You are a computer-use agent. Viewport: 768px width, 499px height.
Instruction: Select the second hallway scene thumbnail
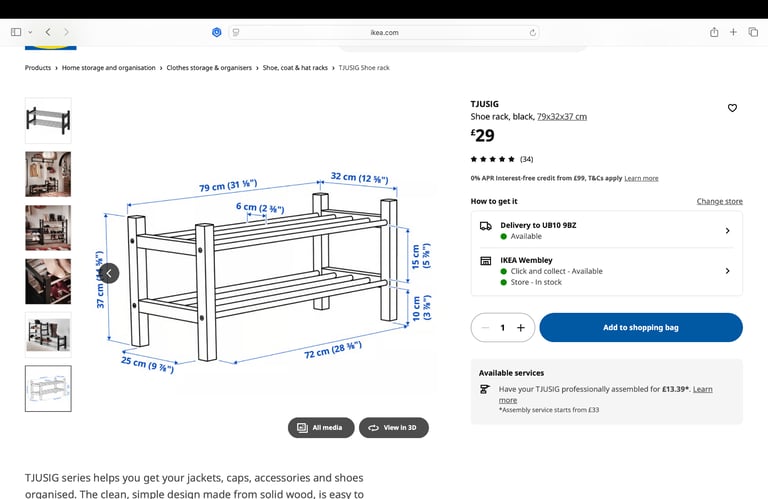tap(48, 174)
